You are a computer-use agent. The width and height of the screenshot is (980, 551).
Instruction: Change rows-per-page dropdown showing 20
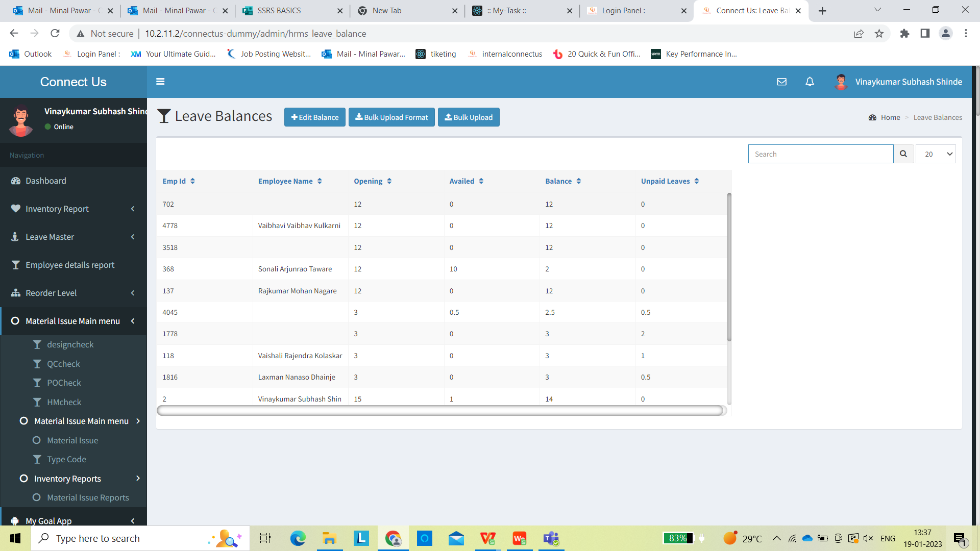tap(936, 154)
